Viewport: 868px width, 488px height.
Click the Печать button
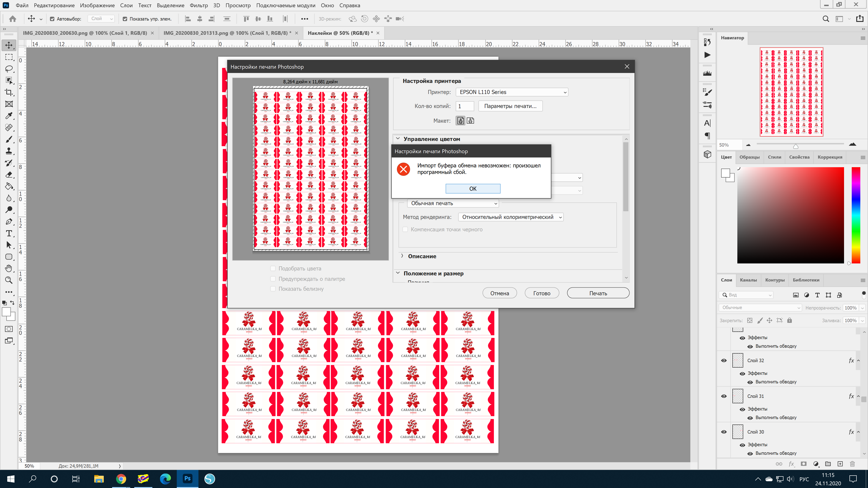pyautogui.click(x=598, y=293)
